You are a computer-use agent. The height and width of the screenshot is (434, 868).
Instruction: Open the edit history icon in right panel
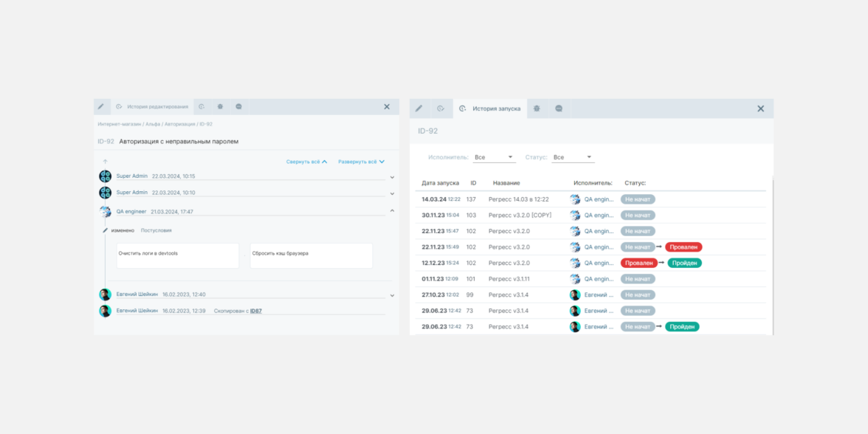[x=441, y=108]
